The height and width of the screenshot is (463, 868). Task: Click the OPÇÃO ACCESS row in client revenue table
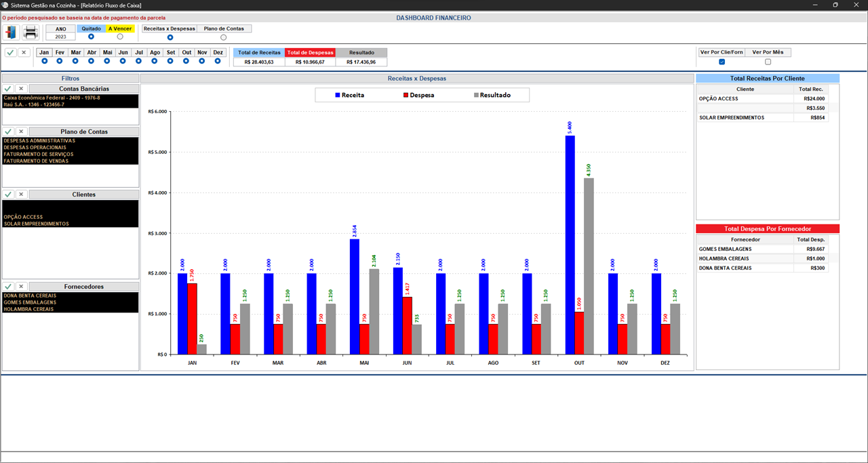762,98
